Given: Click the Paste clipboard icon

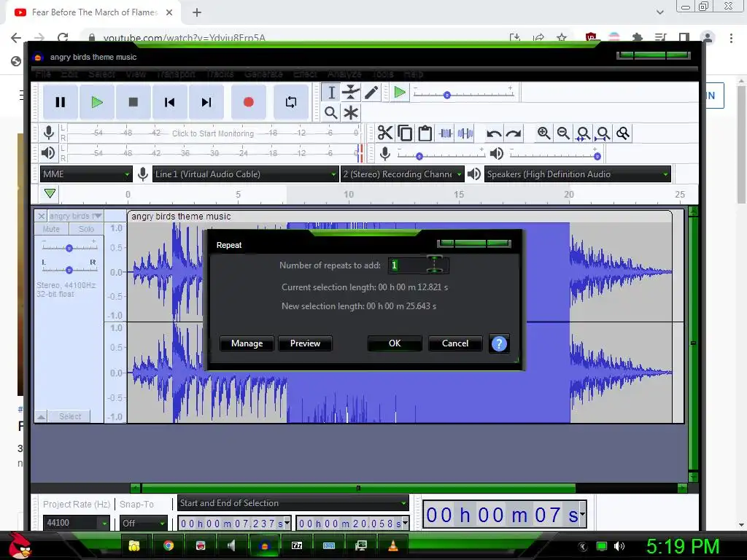Looking at the screenshot, I should coord(425,133).
